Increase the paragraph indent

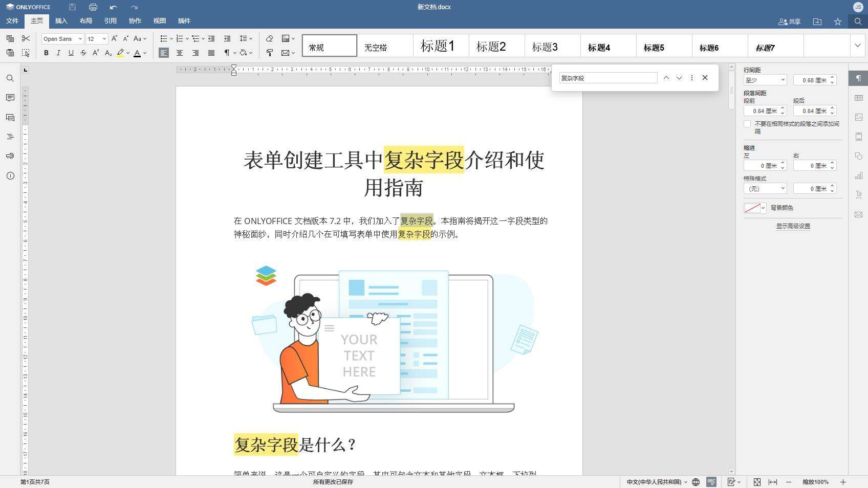point(227,38)
